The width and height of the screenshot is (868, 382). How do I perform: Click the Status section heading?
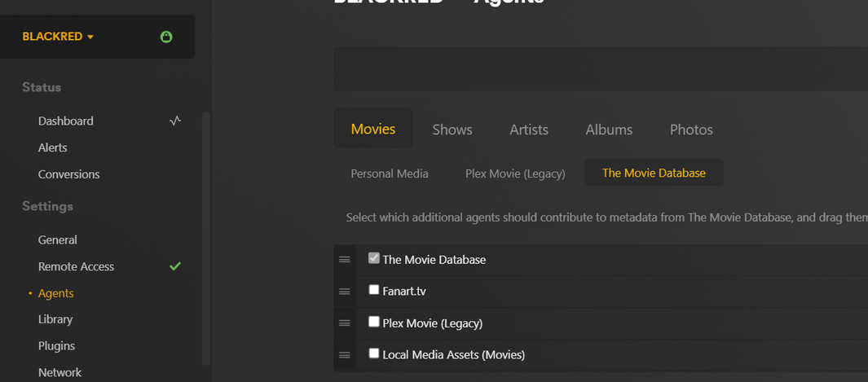[42, 87]
